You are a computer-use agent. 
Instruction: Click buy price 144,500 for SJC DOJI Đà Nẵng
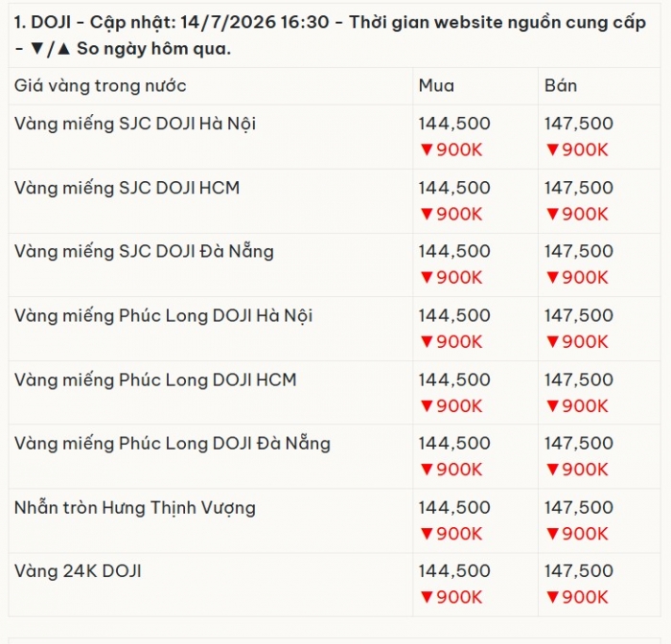point(454,251)
